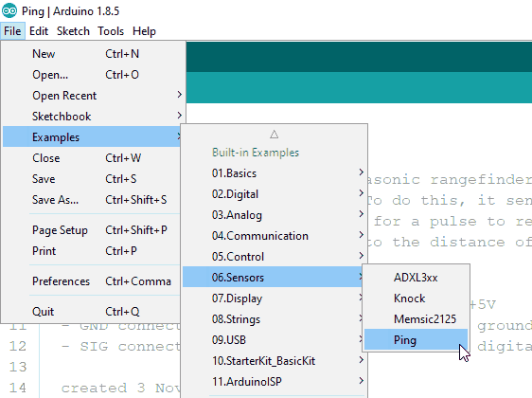Expand 03.Analog examples
Image resolution: width=532 pixels, height=398 pixels.
[275, 214]
